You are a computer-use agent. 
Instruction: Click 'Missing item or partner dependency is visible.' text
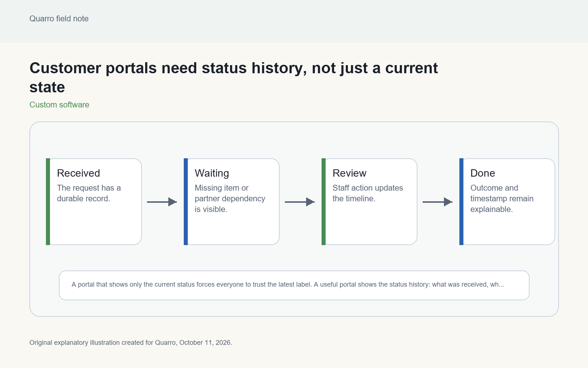click(x=230, y=199)
